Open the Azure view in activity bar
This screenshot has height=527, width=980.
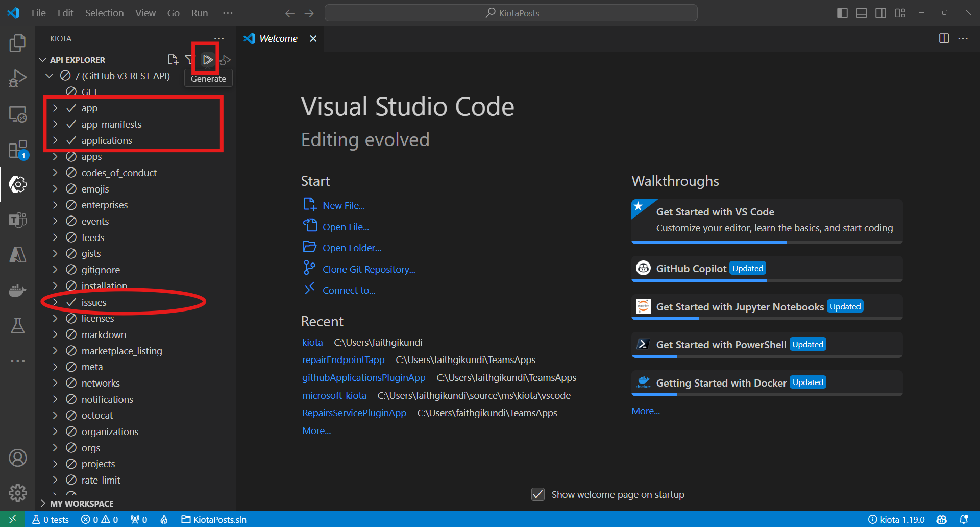pyautogui.click(x=17, y=255)
